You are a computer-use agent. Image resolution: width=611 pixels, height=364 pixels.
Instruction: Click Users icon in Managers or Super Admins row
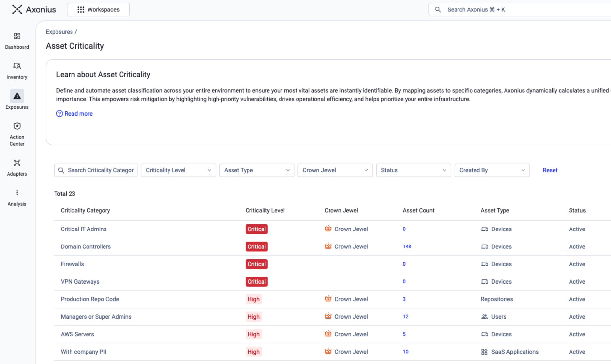[485, 317]
